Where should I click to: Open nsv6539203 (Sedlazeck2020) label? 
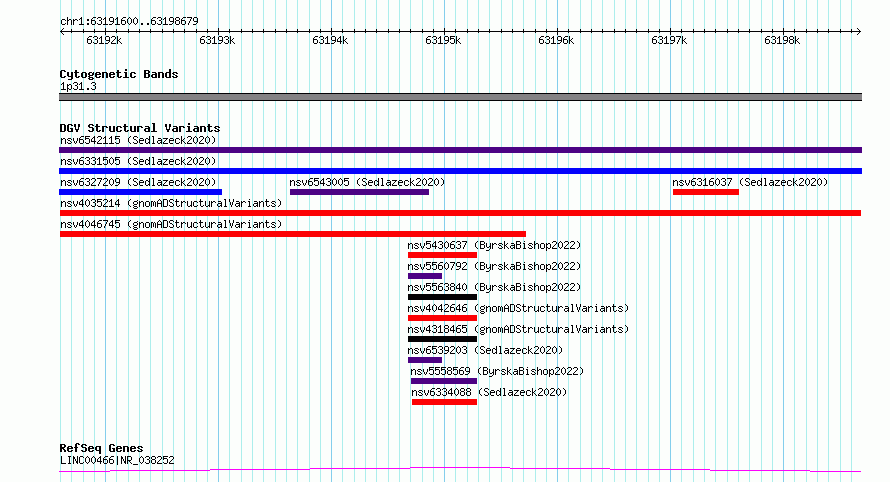[x=485, y=350]
